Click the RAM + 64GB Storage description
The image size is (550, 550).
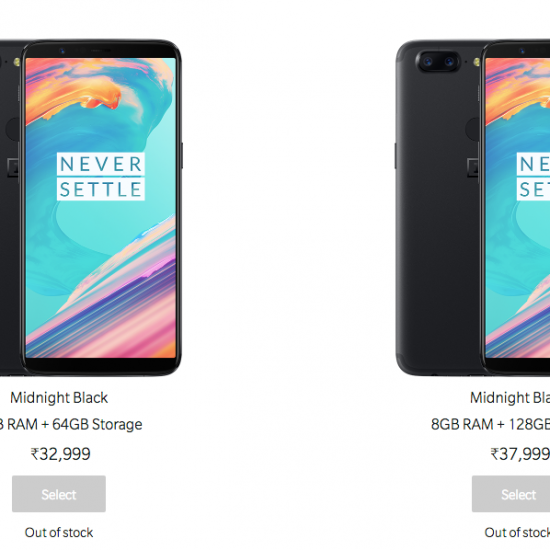(x=71, y=424)
